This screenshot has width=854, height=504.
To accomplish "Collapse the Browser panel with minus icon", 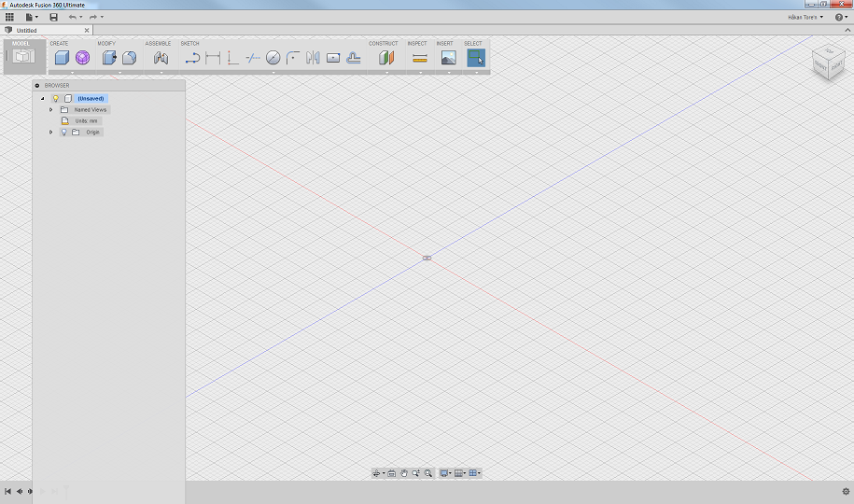I will click(x=37, y=86).
